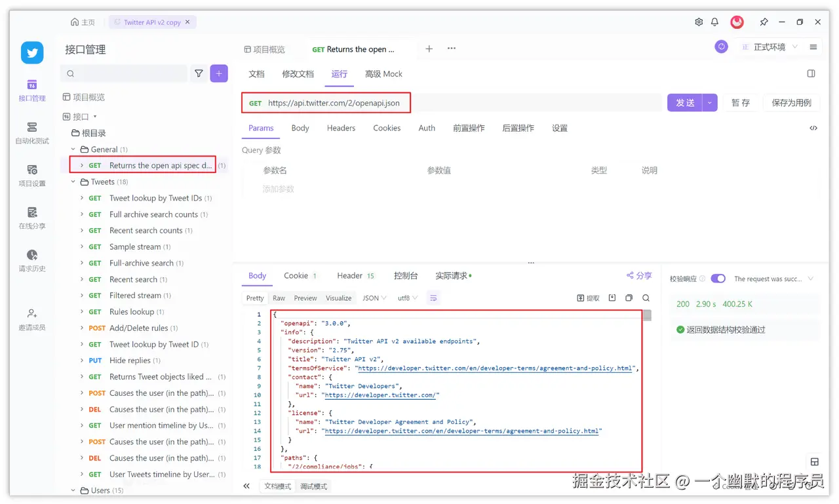Open 自动化测试 in the sidebar
Screen dimensions: 839x504
pyautogui.click(x=32, y=133)
